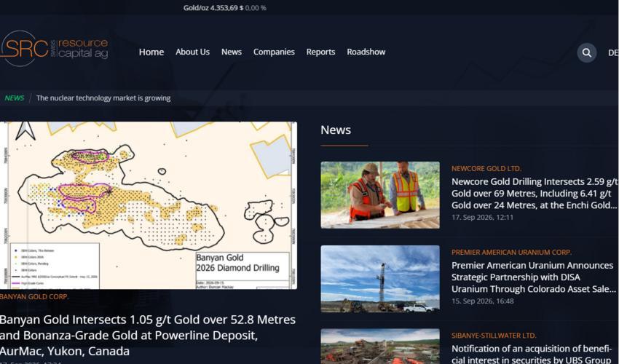Click the green NEWS ticker label
619x364 pixels.
15,98
